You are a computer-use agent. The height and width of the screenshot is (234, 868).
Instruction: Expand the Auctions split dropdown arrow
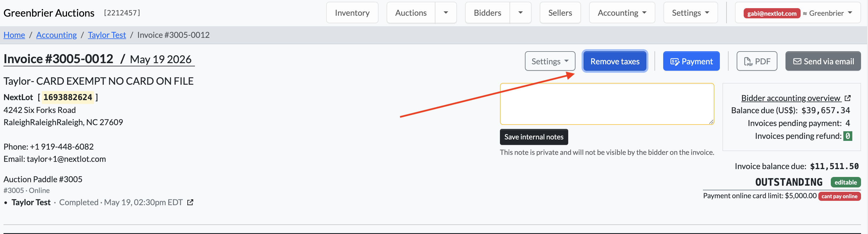[446, 13]
